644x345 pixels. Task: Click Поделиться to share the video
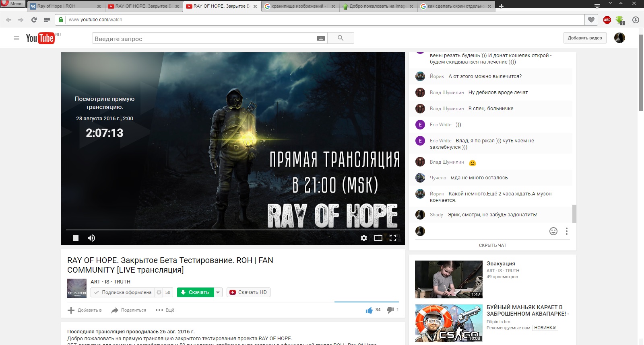(129, 310)
